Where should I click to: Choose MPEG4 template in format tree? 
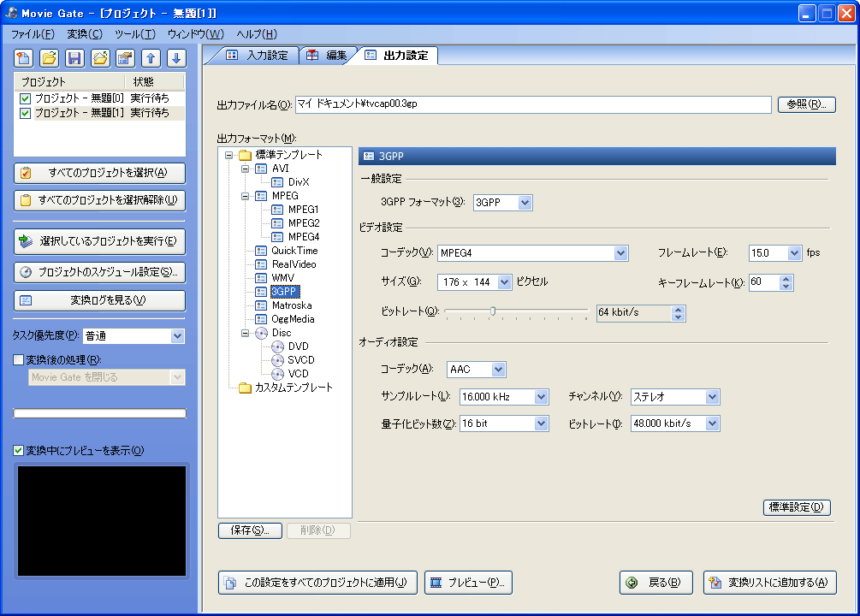[304, 237]
